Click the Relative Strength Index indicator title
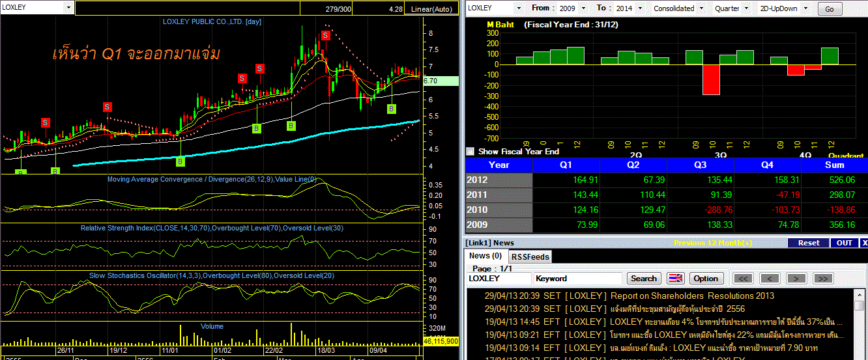Screen dimensions: 868x360 click(212, 228)
